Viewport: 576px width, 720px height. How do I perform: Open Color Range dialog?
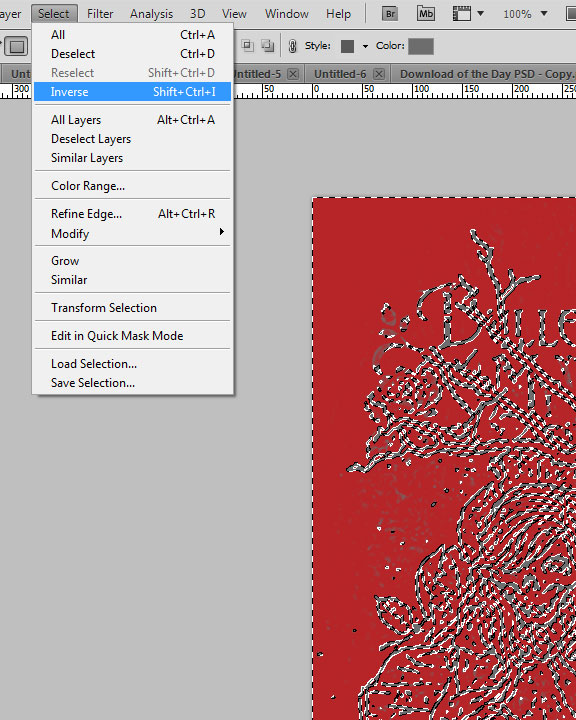(132, 186)
